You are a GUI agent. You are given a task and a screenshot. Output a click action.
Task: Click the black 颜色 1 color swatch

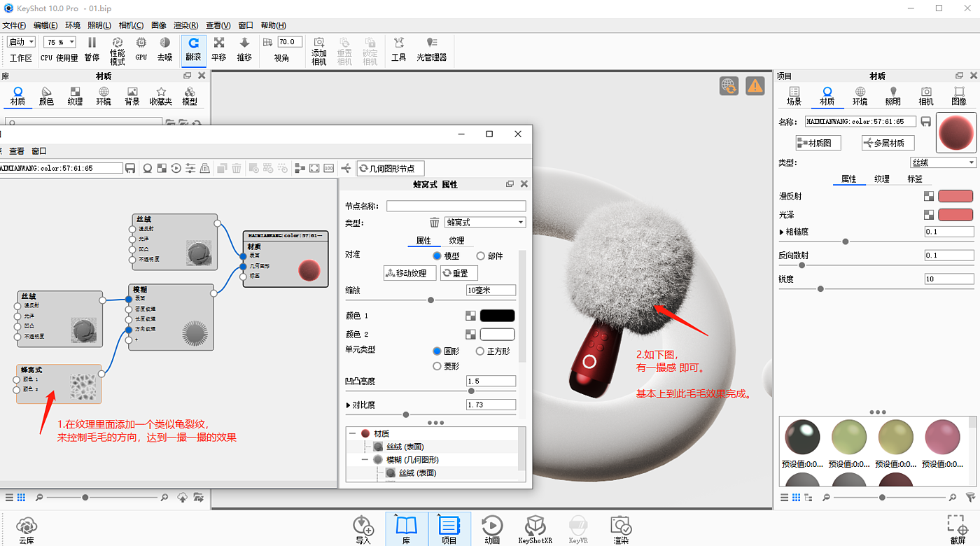[497, 316]
